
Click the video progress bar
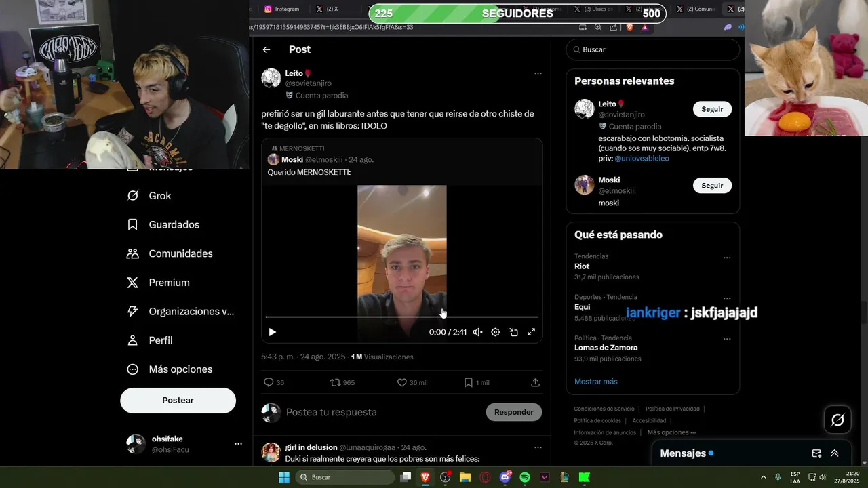pos(402,317)
